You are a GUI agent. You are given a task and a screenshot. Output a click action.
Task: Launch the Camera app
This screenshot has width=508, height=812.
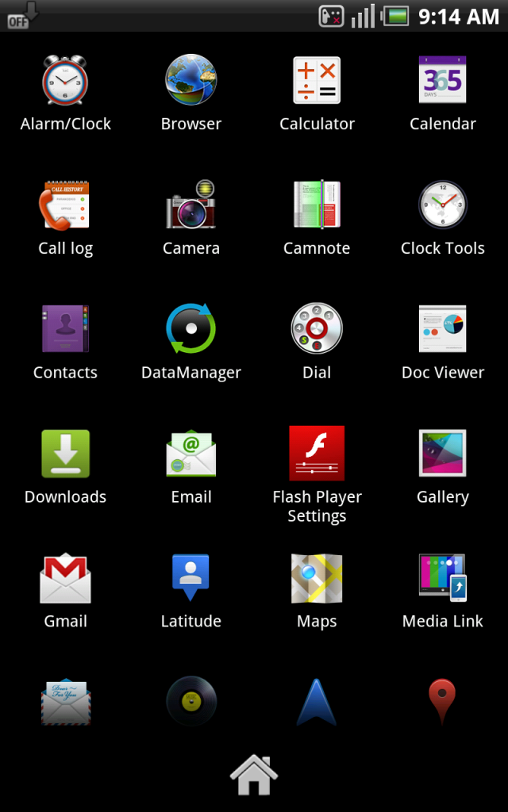click(x=190, y=204)
